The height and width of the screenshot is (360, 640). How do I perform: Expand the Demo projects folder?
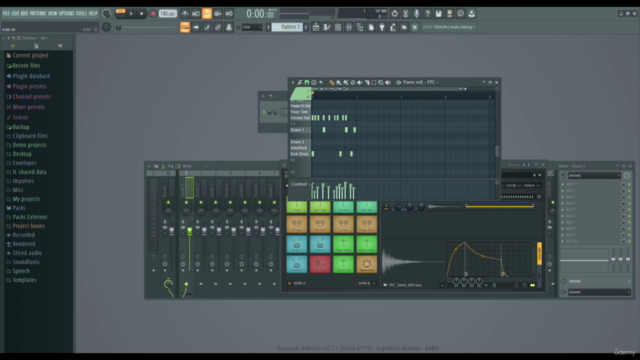29,145
